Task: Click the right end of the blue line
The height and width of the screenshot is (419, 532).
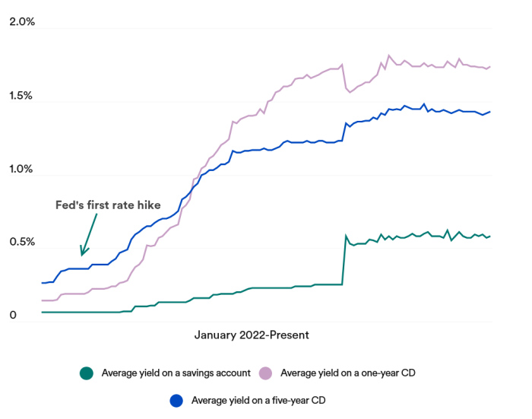Action: click(x=490, y=112)
